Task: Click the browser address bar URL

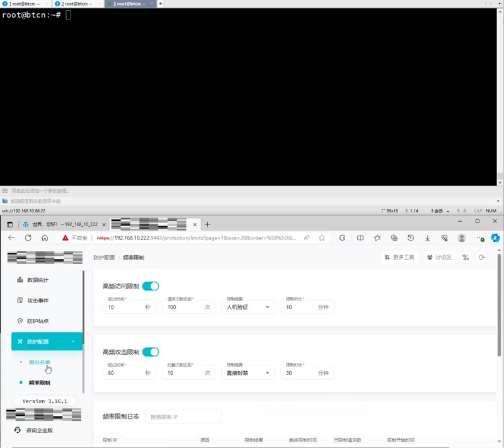Action: (x=197, y=238)
